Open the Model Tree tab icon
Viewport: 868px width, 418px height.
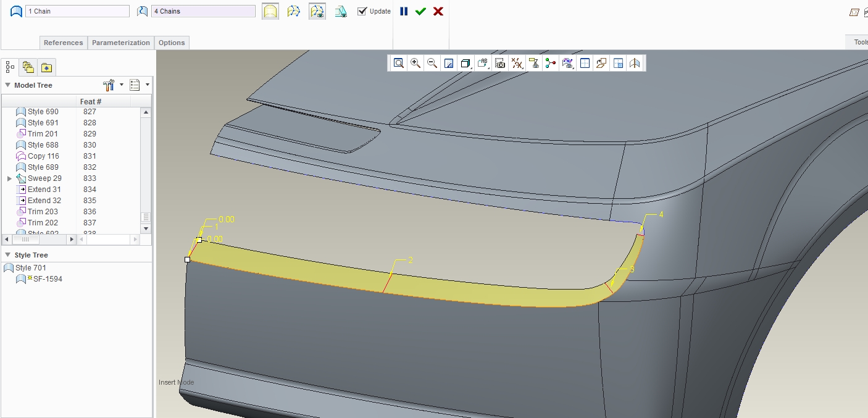[x=10, y=67]
